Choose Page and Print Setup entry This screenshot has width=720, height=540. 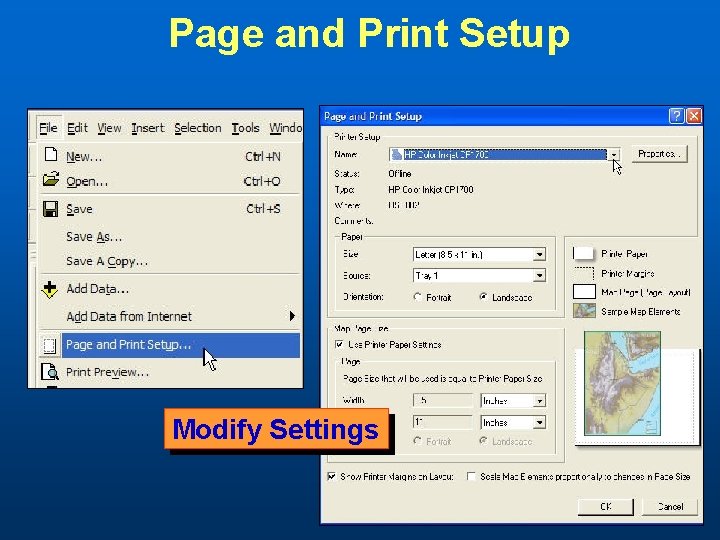170,345
